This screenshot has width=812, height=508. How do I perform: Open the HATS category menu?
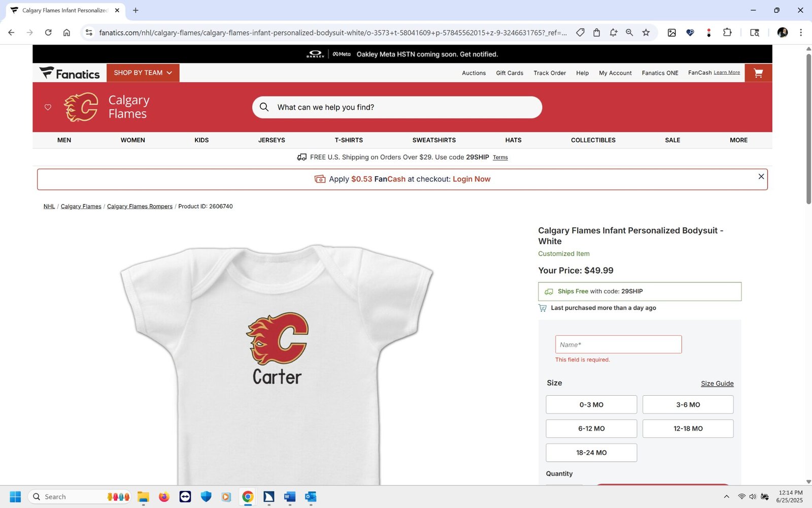(x=513, y=140)
